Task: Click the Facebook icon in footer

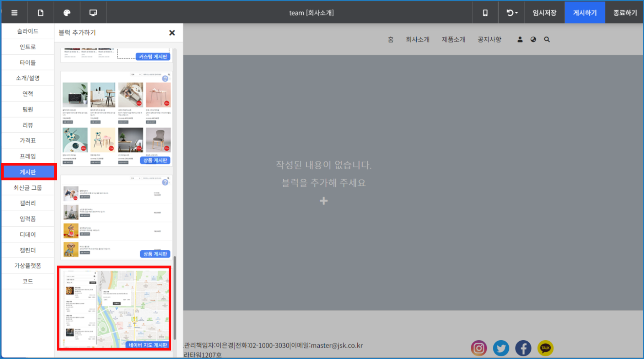Action: [x=523, y=348]
